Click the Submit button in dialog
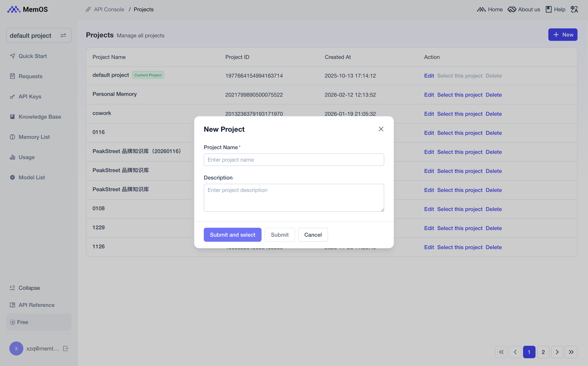The image size is (588, 366). 280,235
